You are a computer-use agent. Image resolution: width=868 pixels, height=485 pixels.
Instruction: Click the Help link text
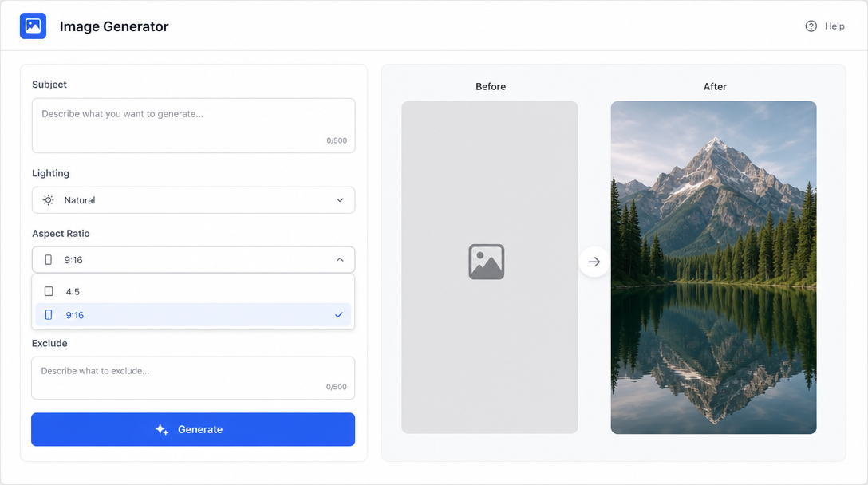tap(834, 26)
